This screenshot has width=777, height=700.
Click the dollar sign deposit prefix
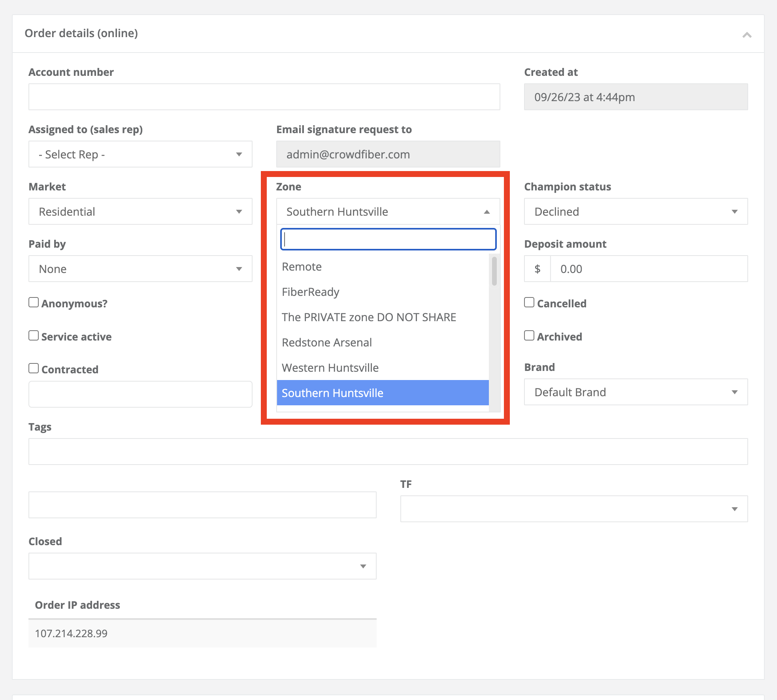pyautogui.click(x=537, y=269)
